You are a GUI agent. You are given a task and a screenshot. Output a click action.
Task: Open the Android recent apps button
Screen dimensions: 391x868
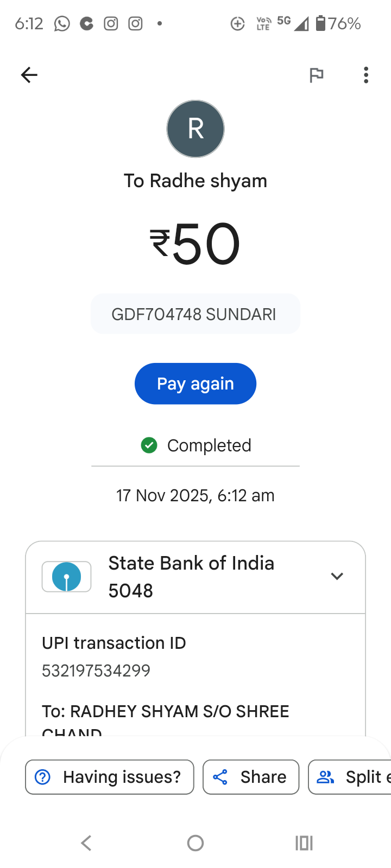point(304,843)
